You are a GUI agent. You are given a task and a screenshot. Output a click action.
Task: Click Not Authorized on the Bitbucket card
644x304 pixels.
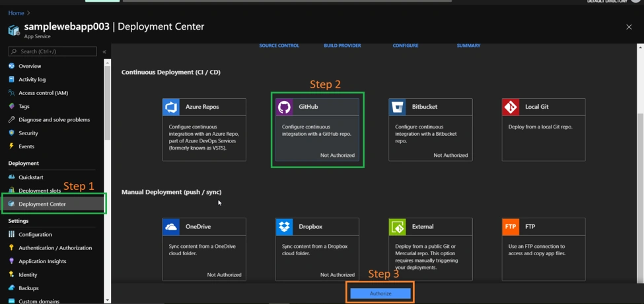[450, 155]
